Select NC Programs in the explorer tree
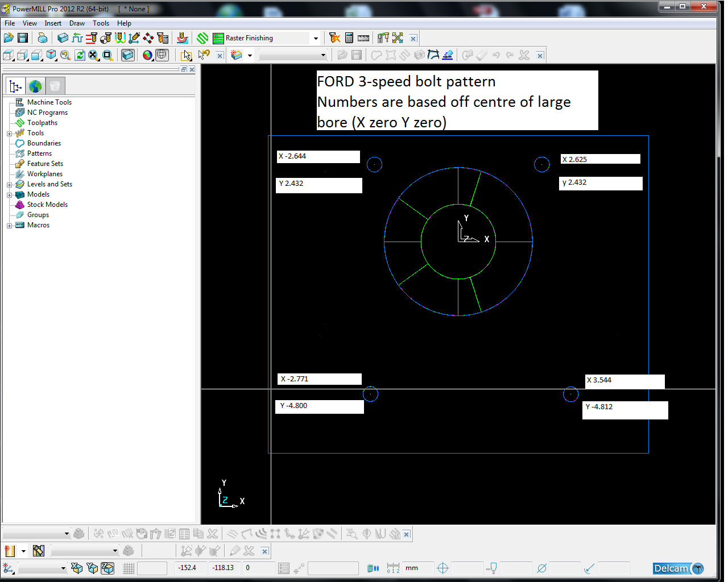This screenshot has height=582, width=728. [x=47, y=113]
